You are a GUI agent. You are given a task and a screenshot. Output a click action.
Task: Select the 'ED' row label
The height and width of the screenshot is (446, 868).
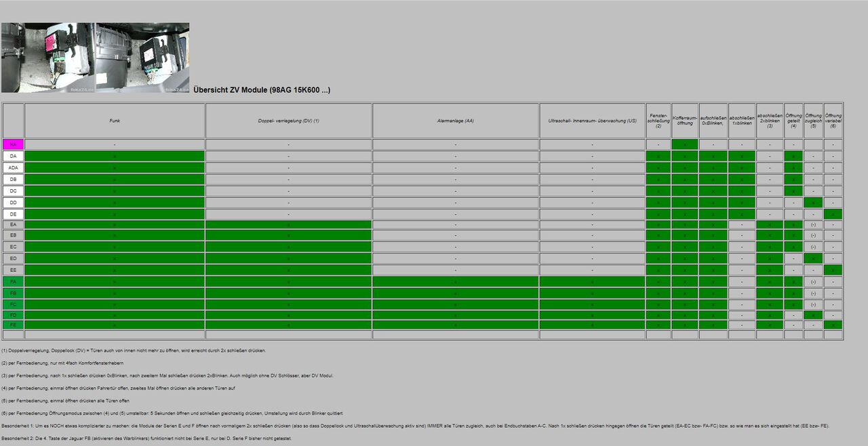tap(14, 258)
